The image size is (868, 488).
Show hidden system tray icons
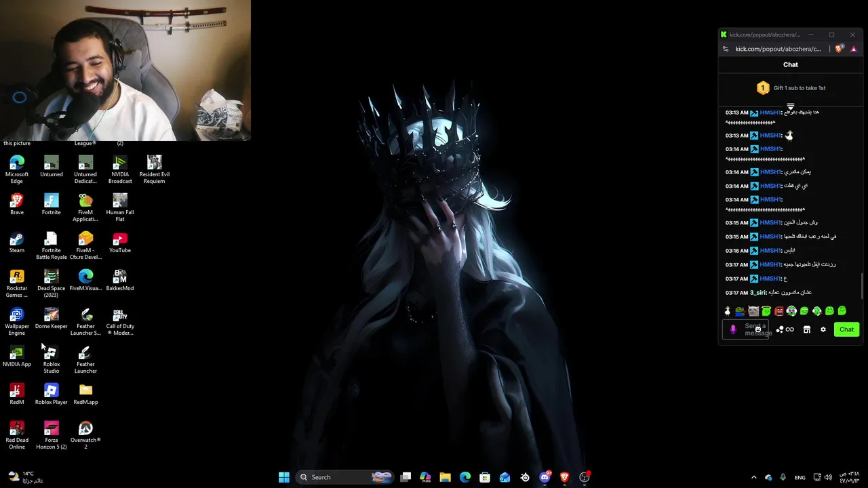tap(753, 477)
